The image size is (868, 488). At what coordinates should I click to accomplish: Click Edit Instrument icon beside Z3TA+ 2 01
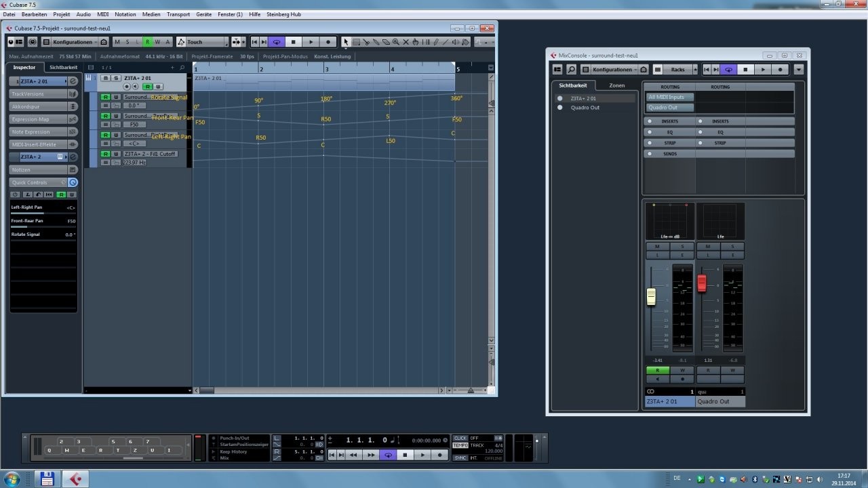pyautogui.click(x=73, y=81)
